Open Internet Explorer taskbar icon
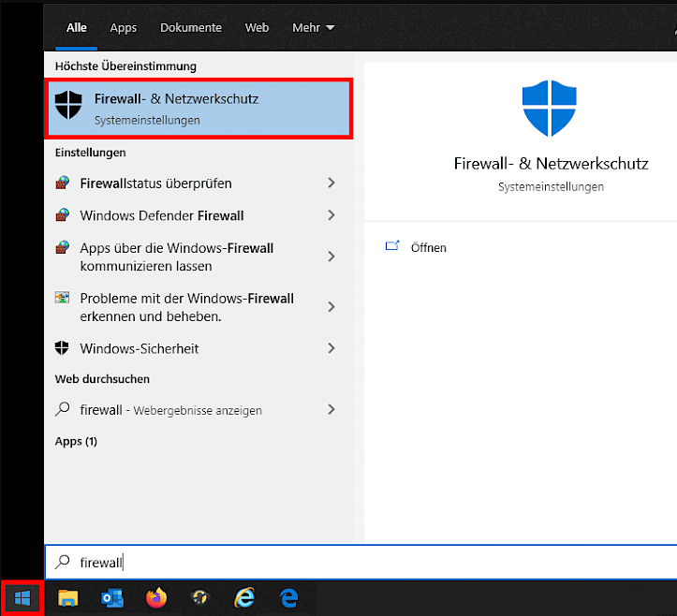This screenshot has width=677, height=616. tap(244, 598)
